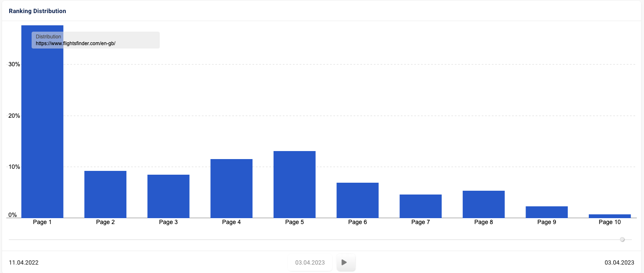Viewport: 644px width, 273px height.
Task: Select the Page 8 bar
Action: pos(484,204)
